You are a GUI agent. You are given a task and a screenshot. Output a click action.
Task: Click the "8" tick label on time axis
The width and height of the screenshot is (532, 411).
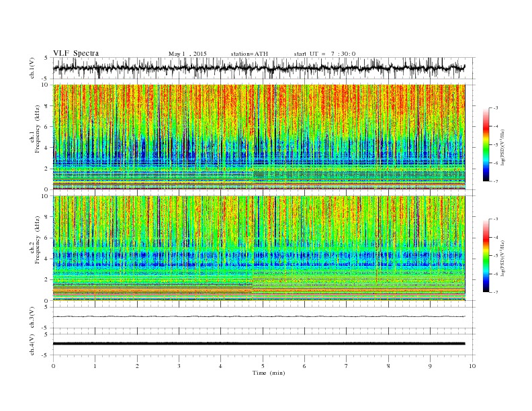tap(388, 366)
